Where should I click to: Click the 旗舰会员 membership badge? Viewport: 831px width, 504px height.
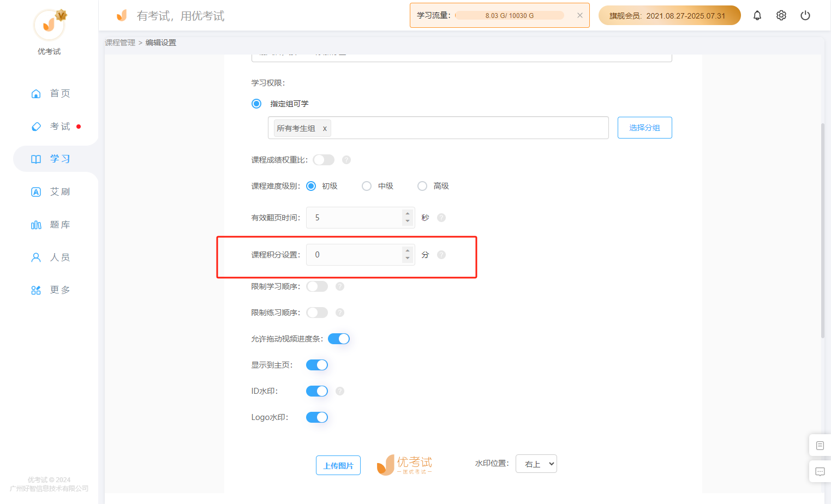click(x=669, y=15)
